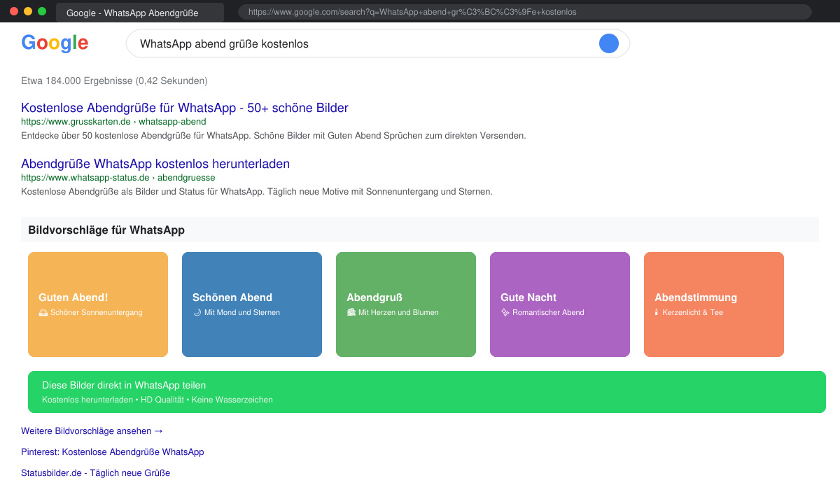
Task: Click the green WhatsApp teilen banner
Action: [x=427, y=392]
